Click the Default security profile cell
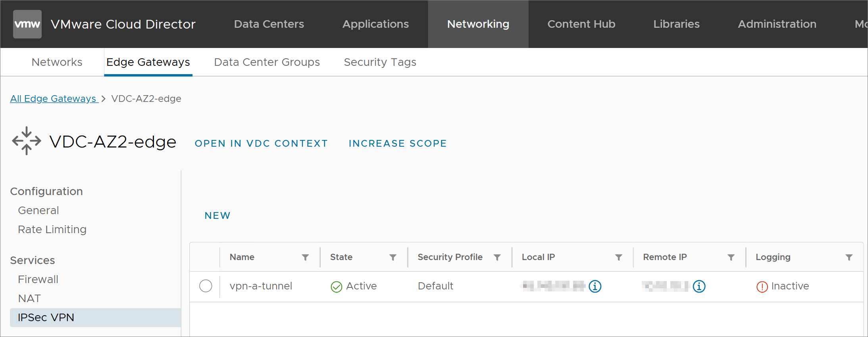This screenshot has height=337, width=868. [x=435, y=286]
